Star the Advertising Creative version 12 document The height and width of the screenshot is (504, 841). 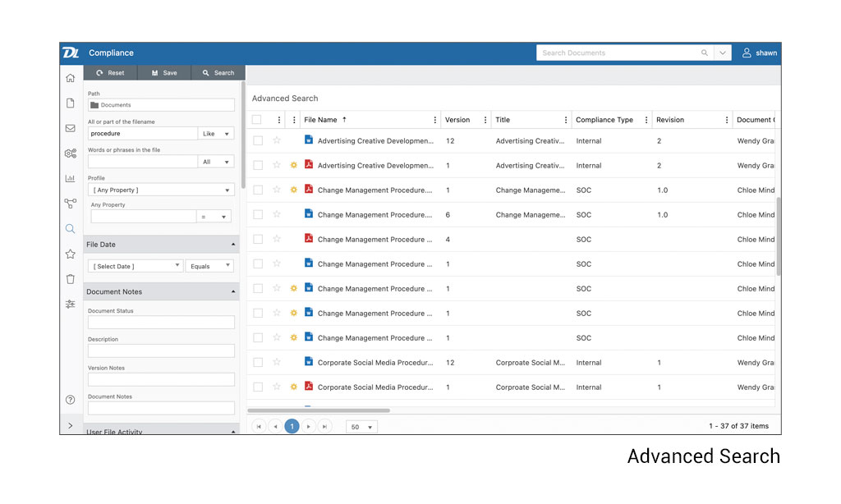click(277, 140)
